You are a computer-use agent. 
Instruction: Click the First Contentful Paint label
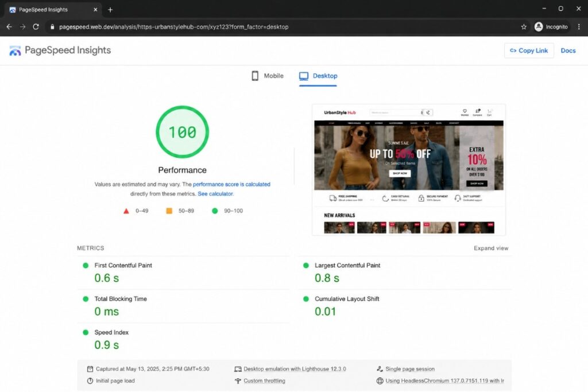123,265
